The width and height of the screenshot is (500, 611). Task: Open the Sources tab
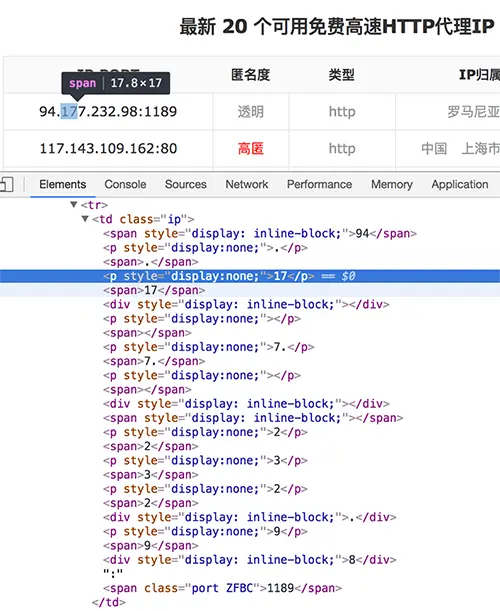186,184
